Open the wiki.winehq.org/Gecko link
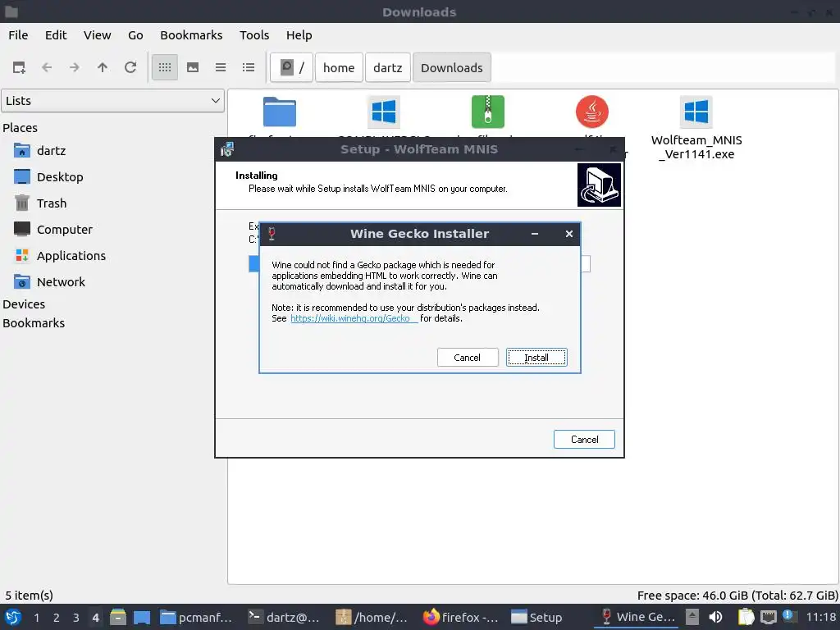Viewport: 840px width, 630px height. point(354,318)
